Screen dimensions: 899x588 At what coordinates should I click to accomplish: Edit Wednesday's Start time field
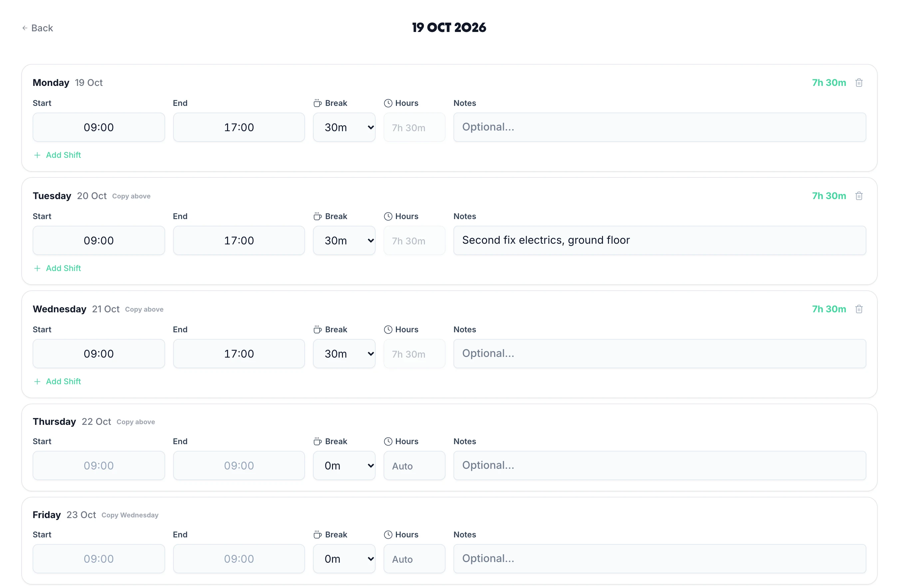[x=99, y=354]
